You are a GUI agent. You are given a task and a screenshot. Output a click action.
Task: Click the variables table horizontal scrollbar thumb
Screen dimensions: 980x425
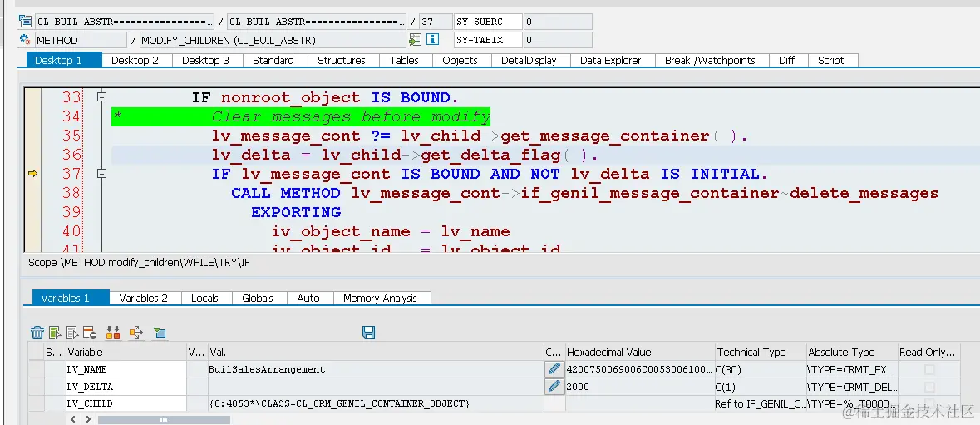click(164, 419)
